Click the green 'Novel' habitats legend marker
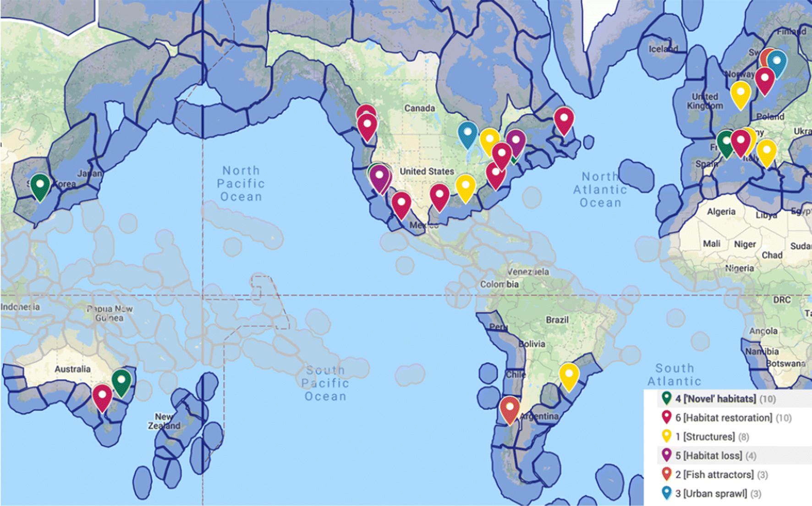Screen dimensions: 812x506 pos(667,398)
